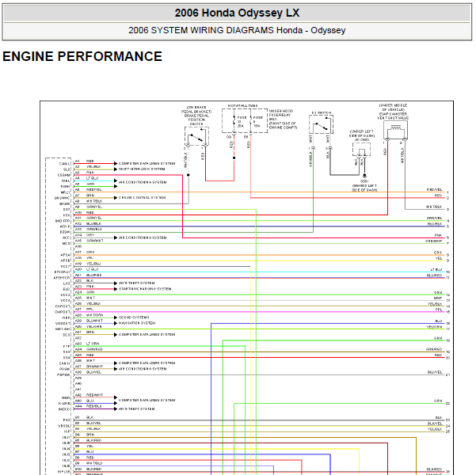Click the 'A12 BLU/BLK' pin label
The width and height of the screenshot is (476, 475).
88,224
